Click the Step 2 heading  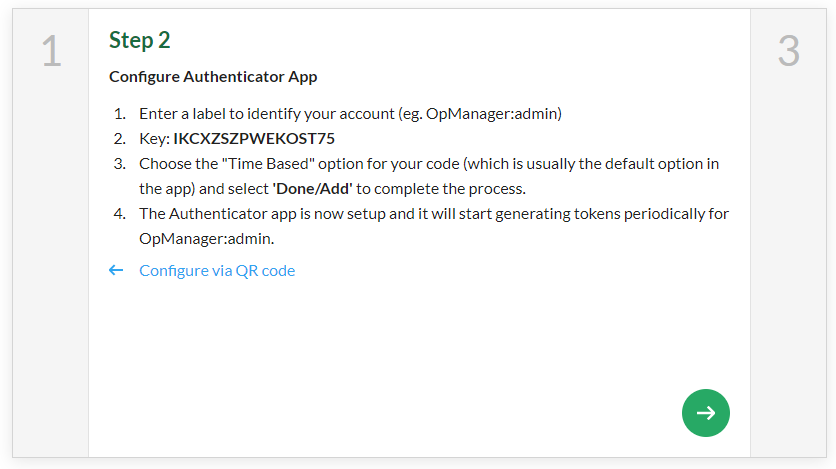(140, 40)
